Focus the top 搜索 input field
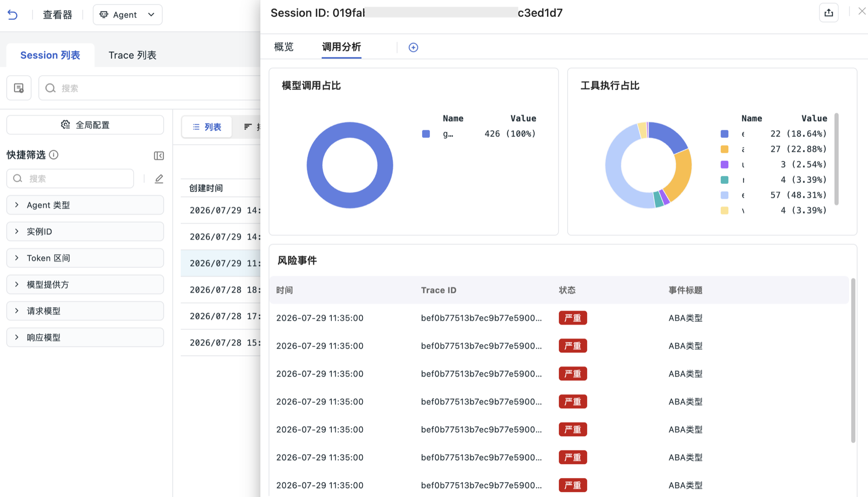Image resolution: width=868 pixels, height=497 pixels. [x=150, y=88]
